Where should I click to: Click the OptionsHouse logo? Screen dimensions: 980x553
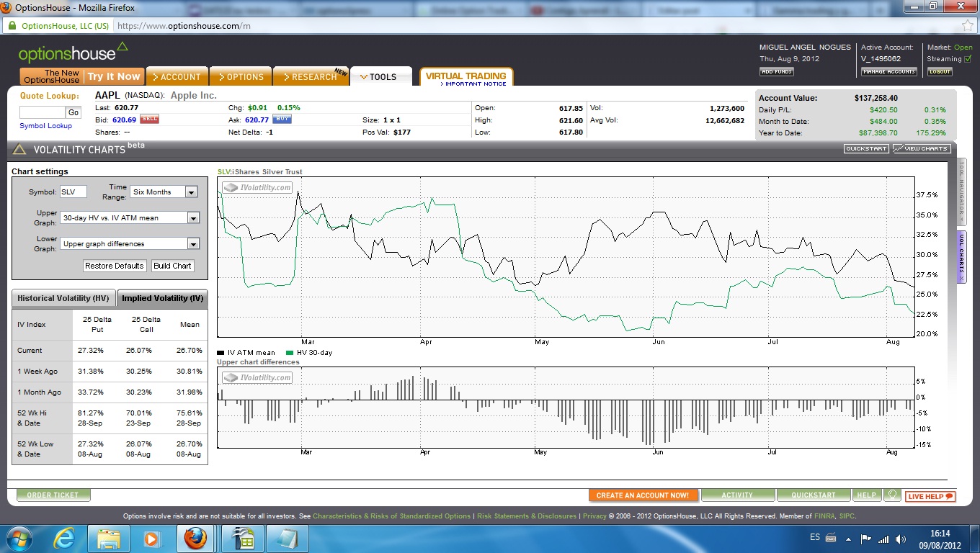73,53
